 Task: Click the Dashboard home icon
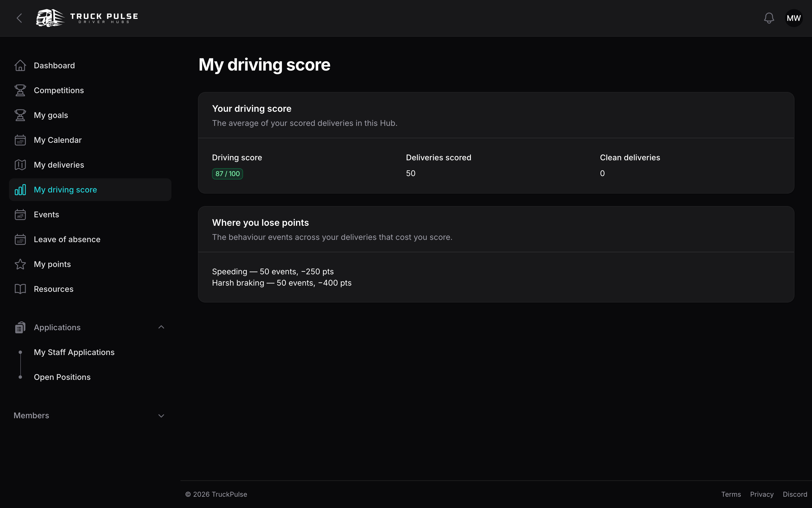point(20,65)
